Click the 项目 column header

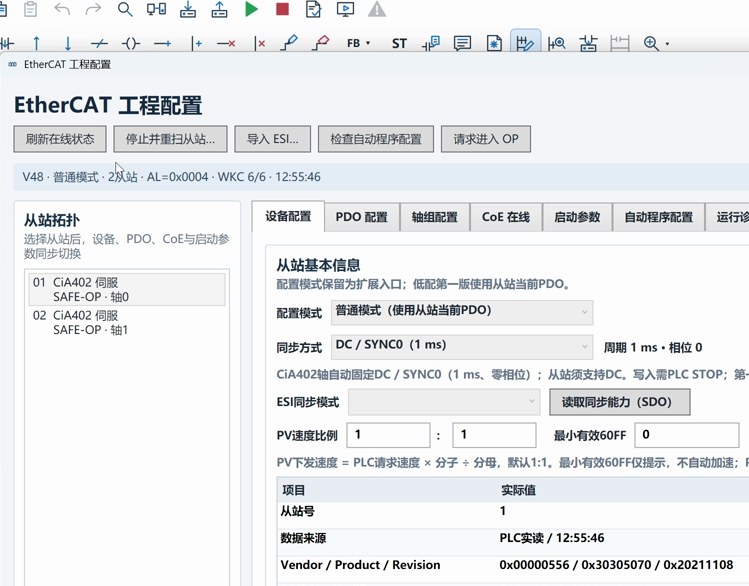tap(293, 490)
